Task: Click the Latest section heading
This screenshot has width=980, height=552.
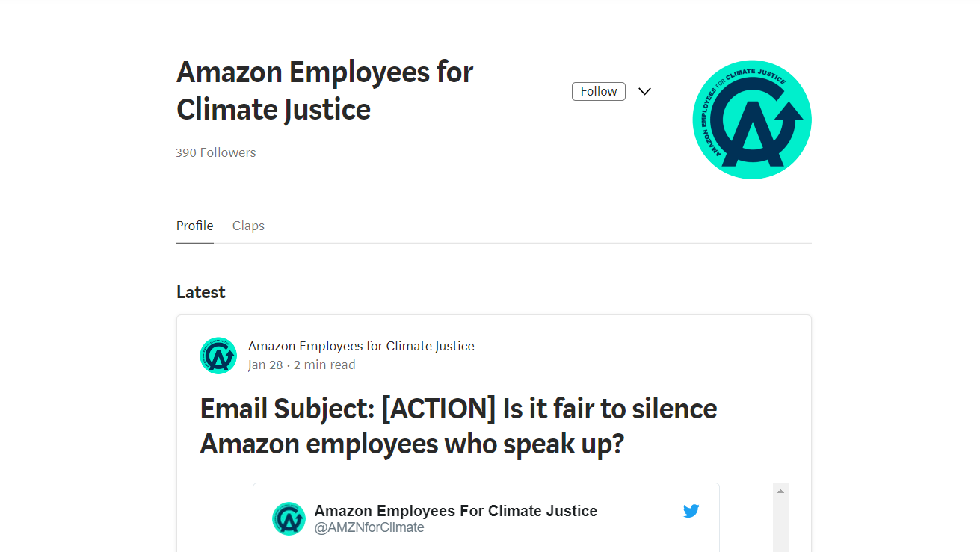Action: 201,292
